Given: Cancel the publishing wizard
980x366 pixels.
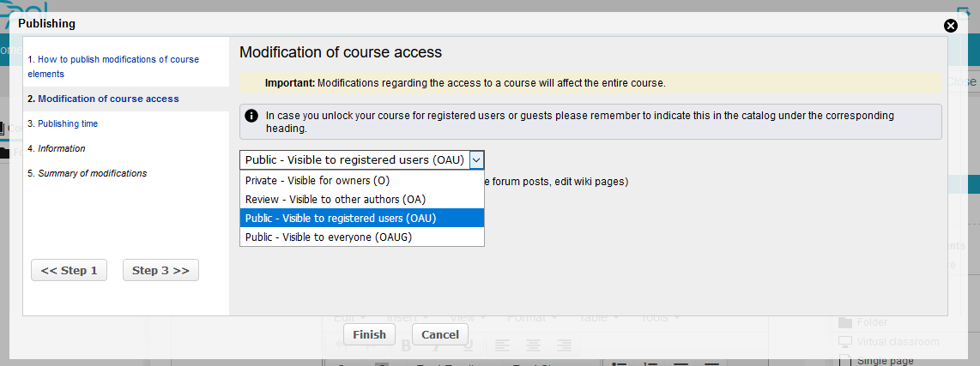Looking at the screenshot, I should (x=440, y=334).
